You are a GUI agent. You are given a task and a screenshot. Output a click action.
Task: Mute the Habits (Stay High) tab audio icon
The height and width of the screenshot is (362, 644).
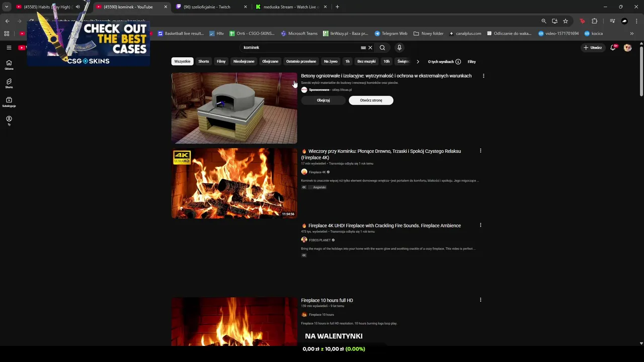(77, 7)
